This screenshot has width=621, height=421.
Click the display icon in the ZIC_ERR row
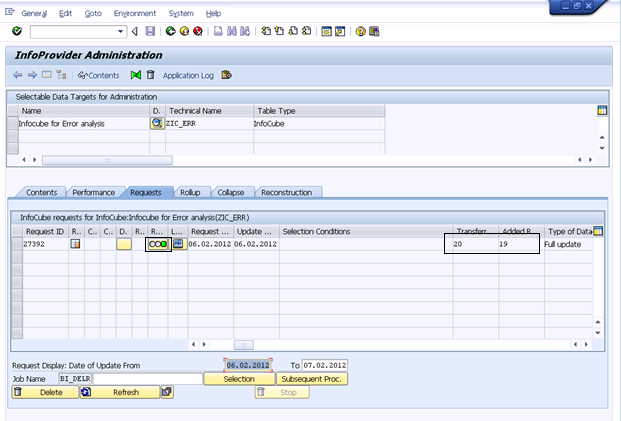157,123
